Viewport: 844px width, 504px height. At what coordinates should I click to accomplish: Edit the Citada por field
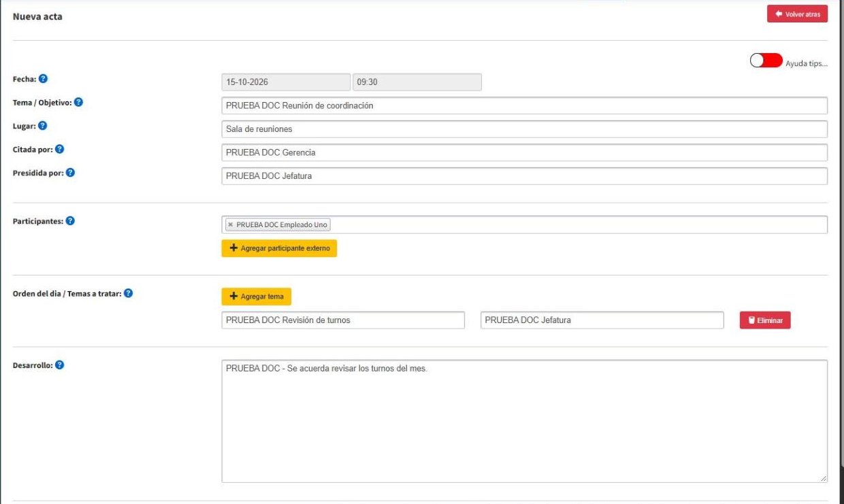525,152
